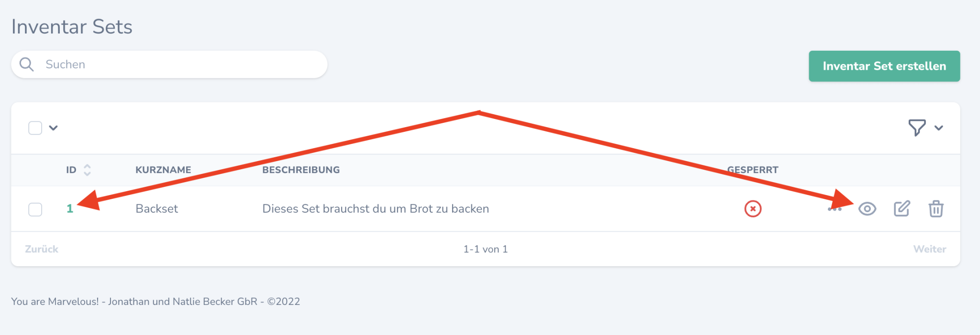Click the ID sort arrows

(x=88, y=170)
